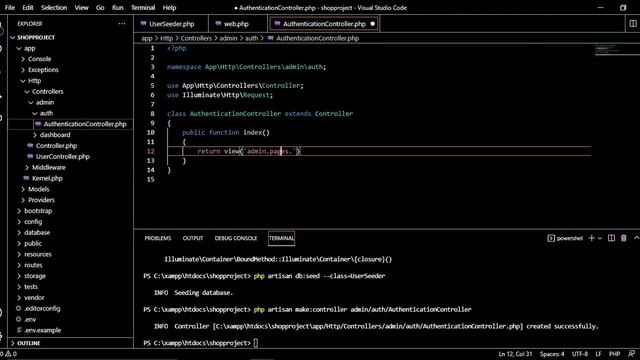Viewport: 640px width, 360px height.
Task: Click Controllers in breadcrumb path
Action: coord(196,38)
